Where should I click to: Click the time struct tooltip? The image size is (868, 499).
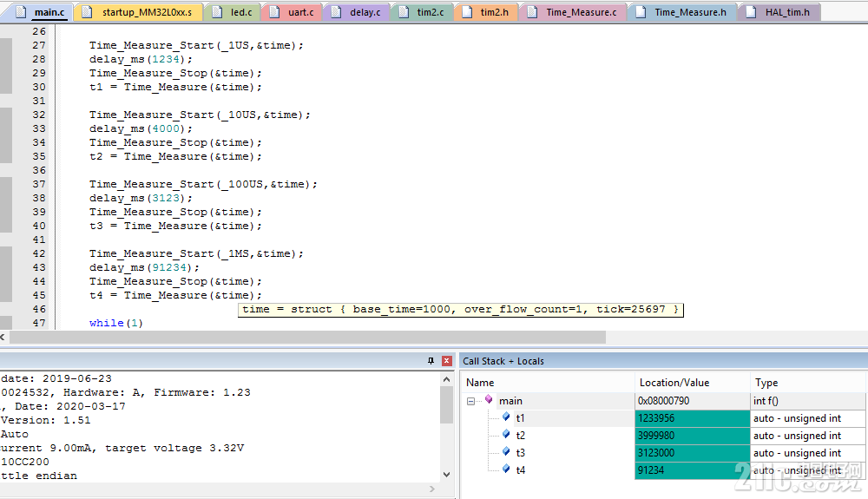pyautogui.click(x=461, y=309)
